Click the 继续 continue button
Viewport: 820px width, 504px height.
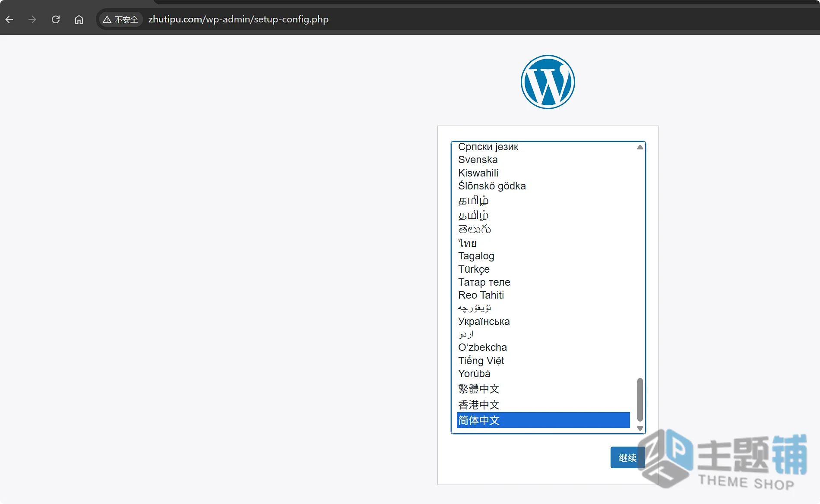(627, 457)
